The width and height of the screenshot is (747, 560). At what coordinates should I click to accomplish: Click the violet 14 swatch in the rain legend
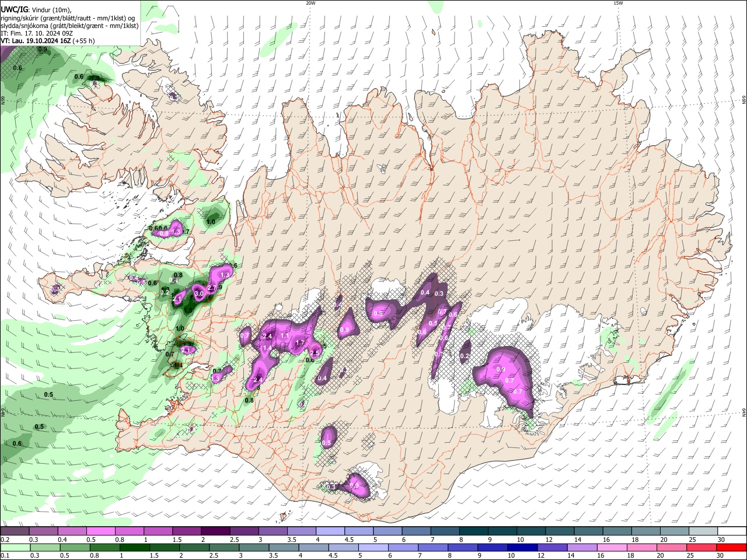583,547
